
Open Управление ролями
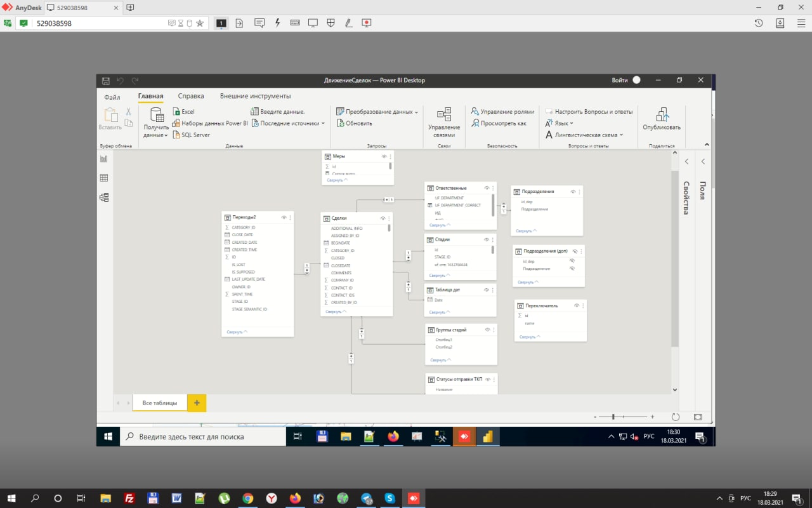coord(502,111)
